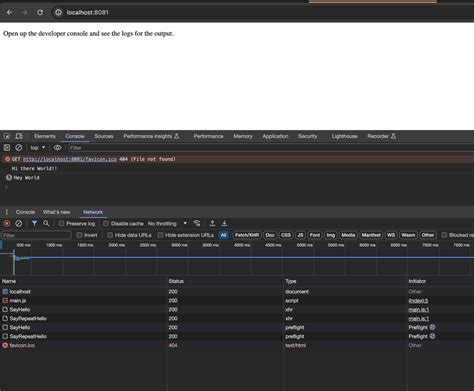Open the favicon.ico link in the console error
474x391 pixels.
pyautogui.click(x=70, y=159)
